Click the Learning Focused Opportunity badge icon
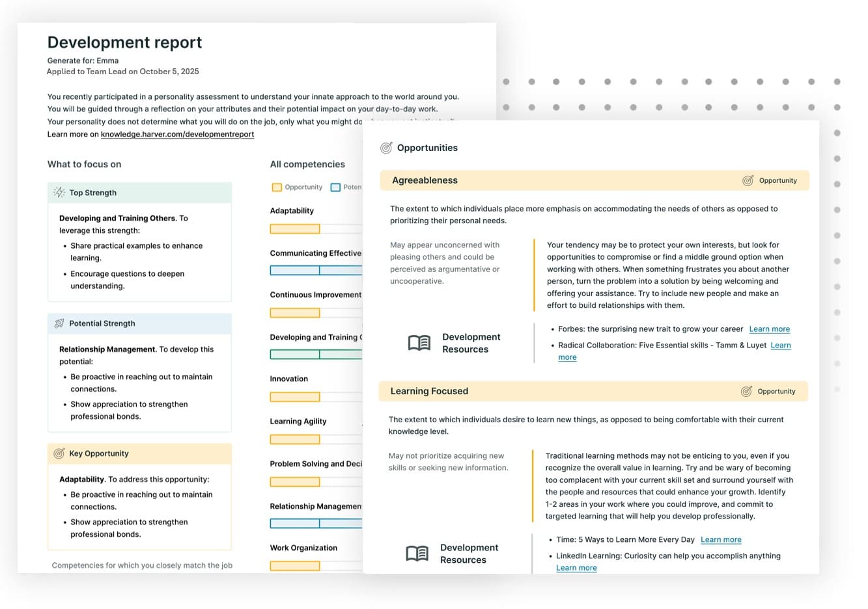Image resolution: width=868 pixels, height=609 pixels. tap(747, 391)
